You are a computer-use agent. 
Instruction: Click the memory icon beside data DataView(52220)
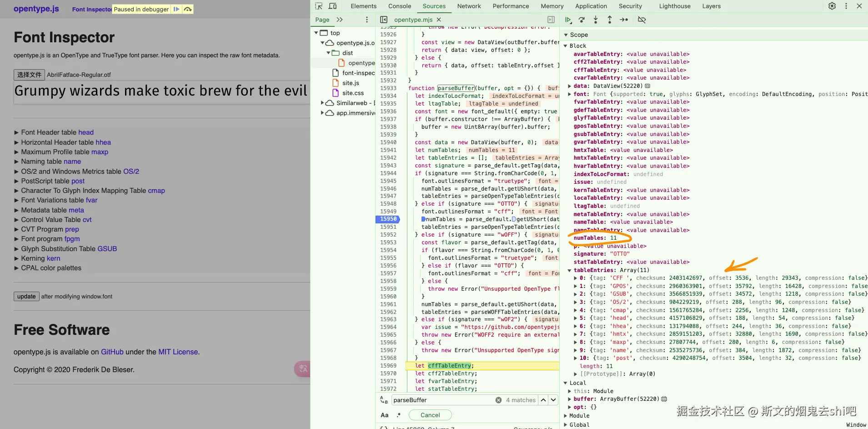pos(647,86)
